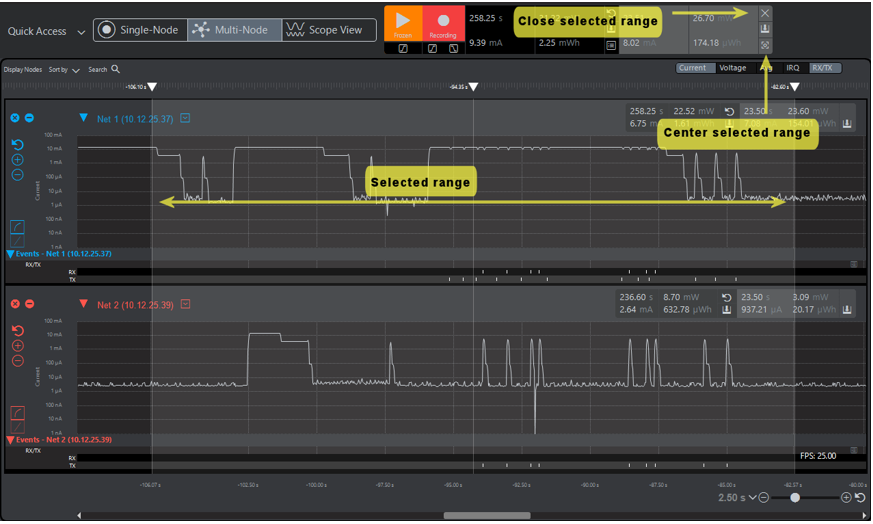Collapse the Net 1 node triangle
The width and height of the screenshot is (873, 524).
point(84,118)
